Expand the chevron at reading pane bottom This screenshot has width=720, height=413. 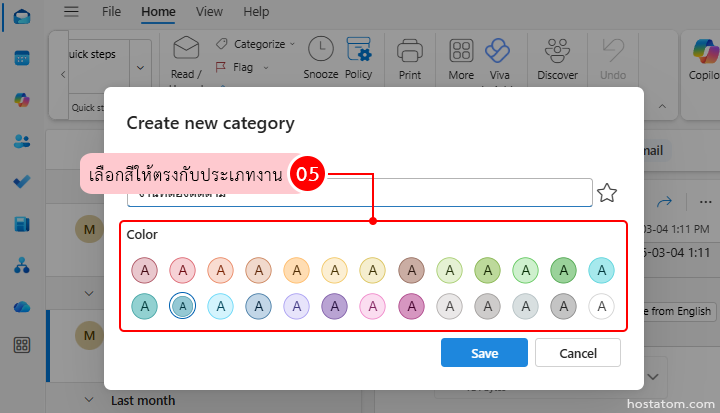(653, 377)
